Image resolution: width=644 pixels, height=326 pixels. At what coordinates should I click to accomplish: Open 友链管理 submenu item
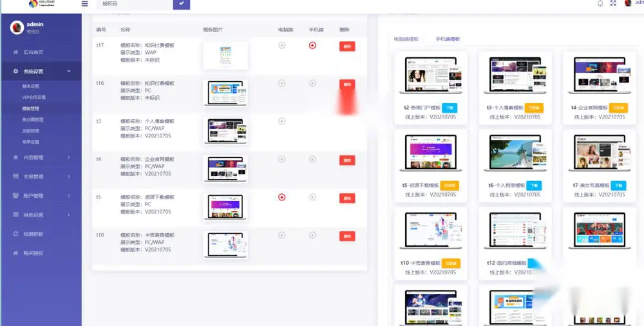point(31,131)
